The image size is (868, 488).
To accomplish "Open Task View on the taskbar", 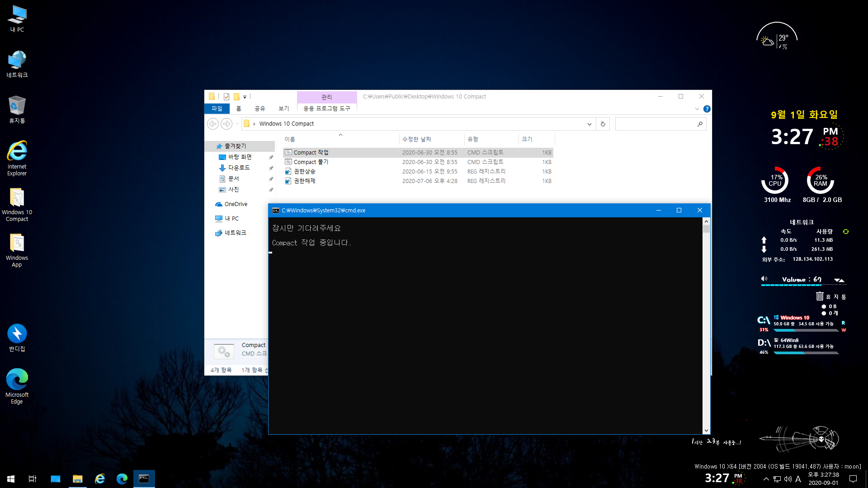I will point(33,479).
